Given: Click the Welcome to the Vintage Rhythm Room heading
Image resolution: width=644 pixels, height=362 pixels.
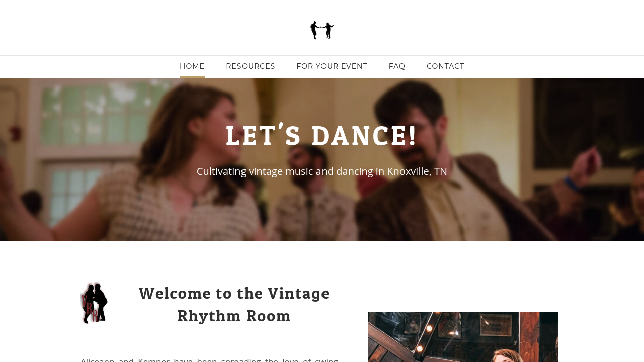Looking at the screenshot, I should tap(234, 304).
